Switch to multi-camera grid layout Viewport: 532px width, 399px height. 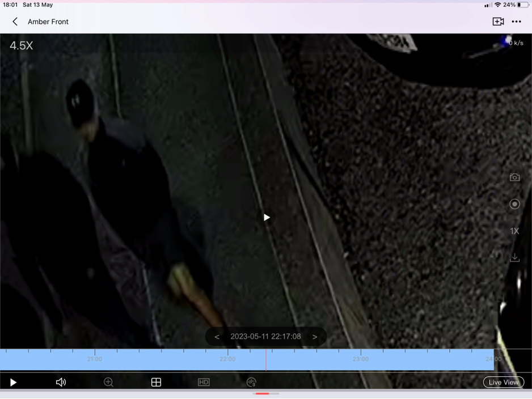pyautogui.click(x=156, y=383)
